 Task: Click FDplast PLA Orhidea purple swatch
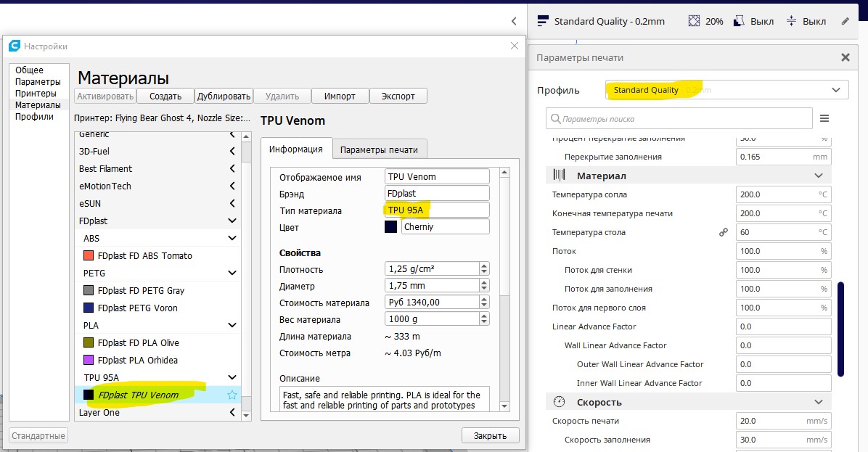pyautogui.click(x=88, y=360)
